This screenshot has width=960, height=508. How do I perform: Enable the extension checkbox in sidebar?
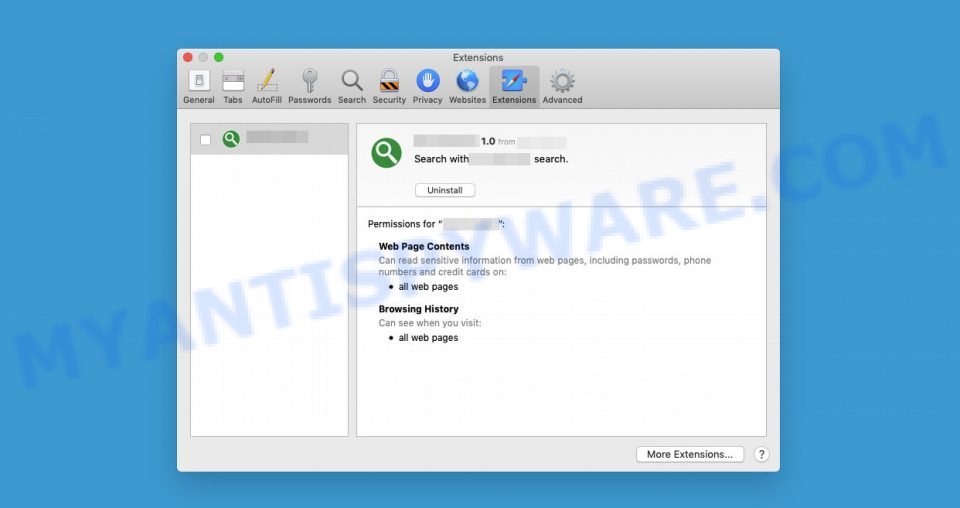(206, 140)
